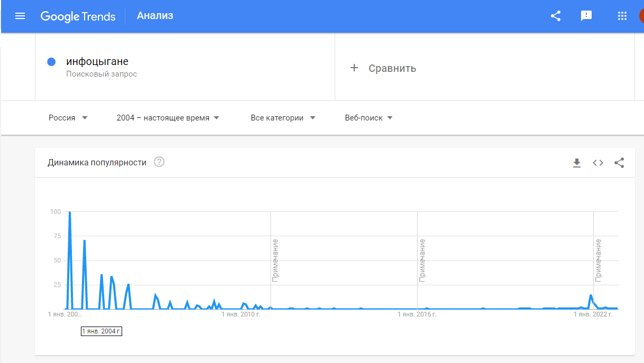Click the Google Trends logo
Viewport: 644px width, 363px height.
(x=78, y=16)
